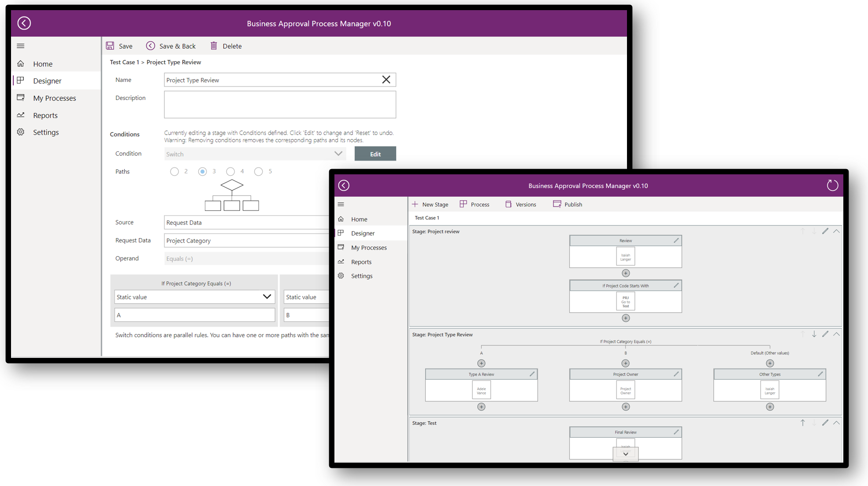Select the 5 paths radio button

click(x=260, y=172)
